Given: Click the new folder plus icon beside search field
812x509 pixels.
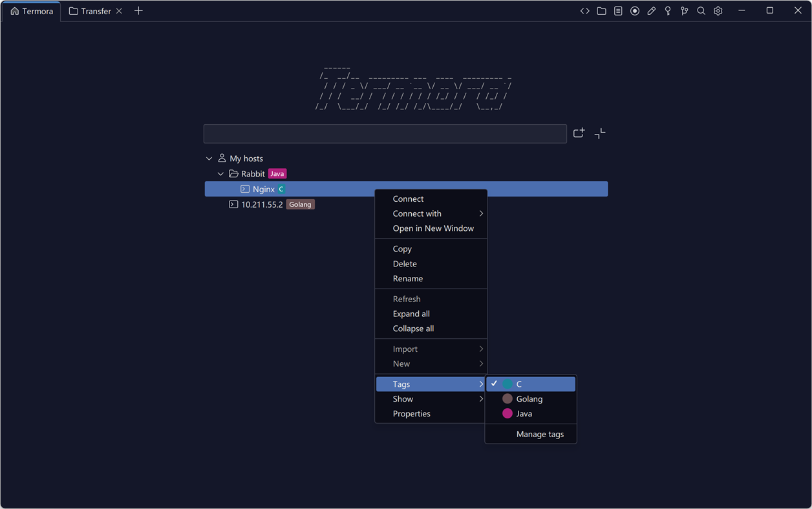Looking at the screenshot, I should coord(579,133).
